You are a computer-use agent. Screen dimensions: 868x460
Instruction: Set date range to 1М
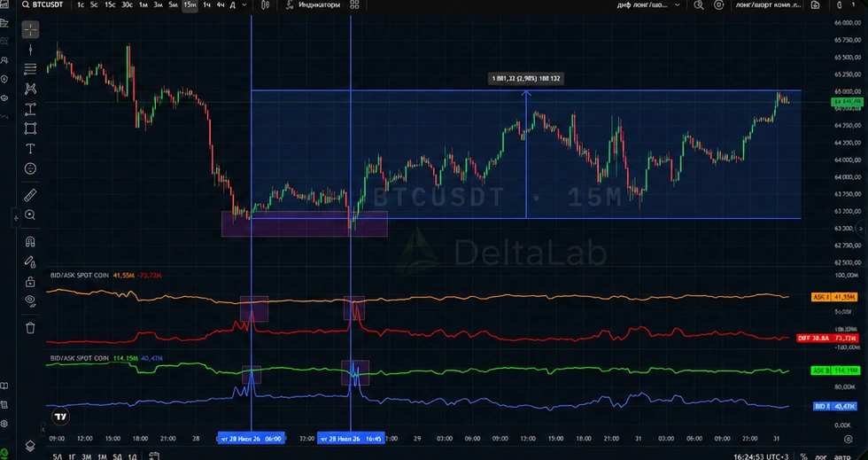(102, 456)
